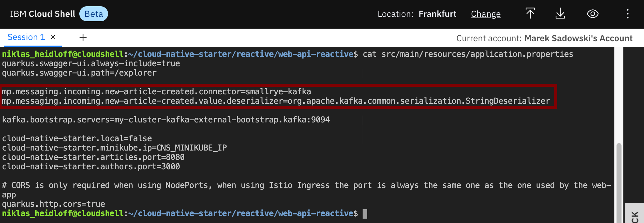
Task: Click the IBM Cloud Shell title
Action: [42, 14]
